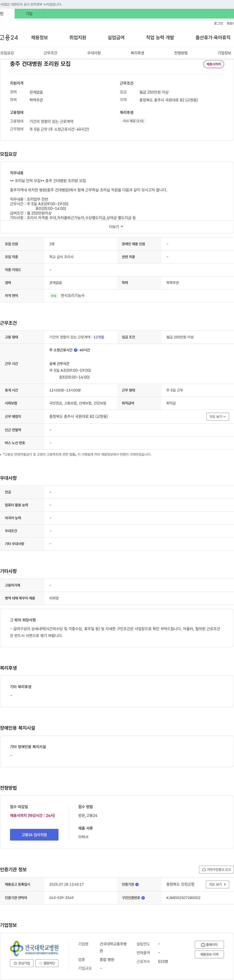Select the phone number 043-539-3349
This screenshot has height=980, width=234.
pyautogui.click(x=61, y=898)
